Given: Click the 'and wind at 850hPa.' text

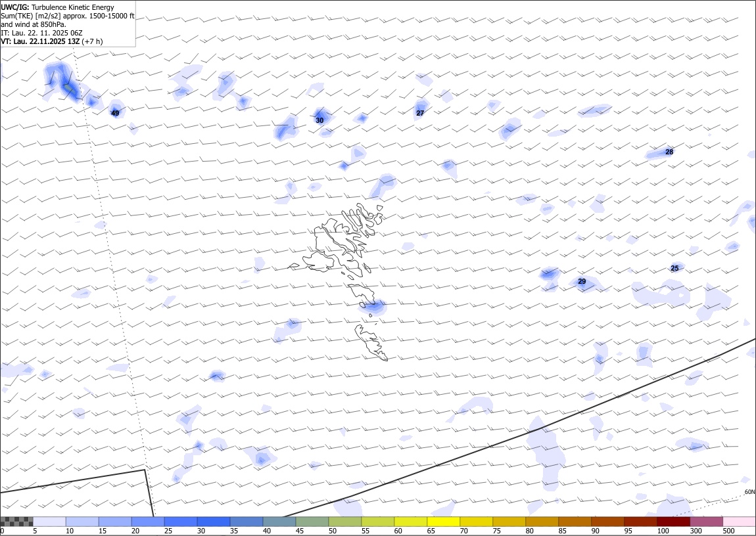Looking at the screenshot, I should [x=34, y=24].
